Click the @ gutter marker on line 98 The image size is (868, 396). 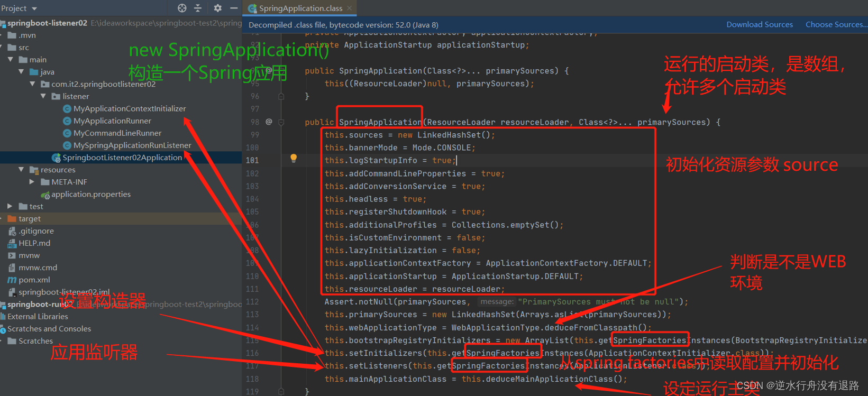pyautogui.click(x=269, y=122)
